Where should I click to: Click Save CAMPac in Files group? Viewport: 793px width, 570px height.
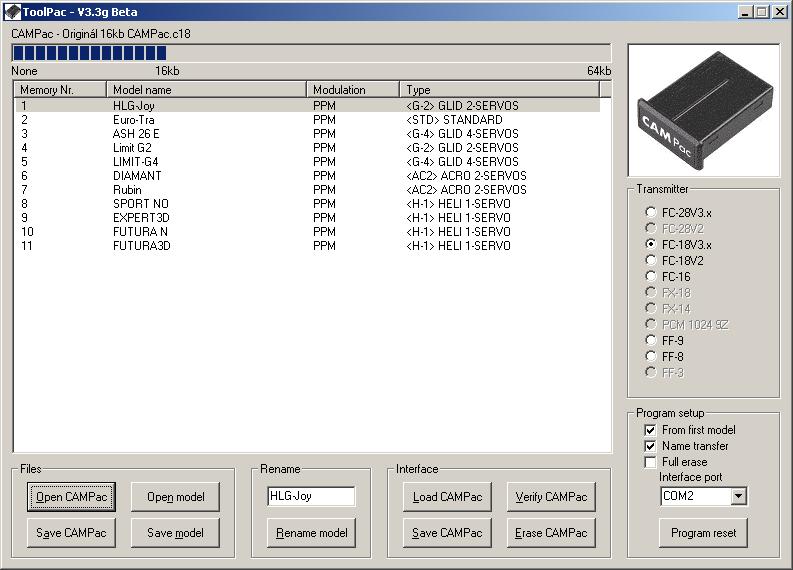tap(71, 533)
